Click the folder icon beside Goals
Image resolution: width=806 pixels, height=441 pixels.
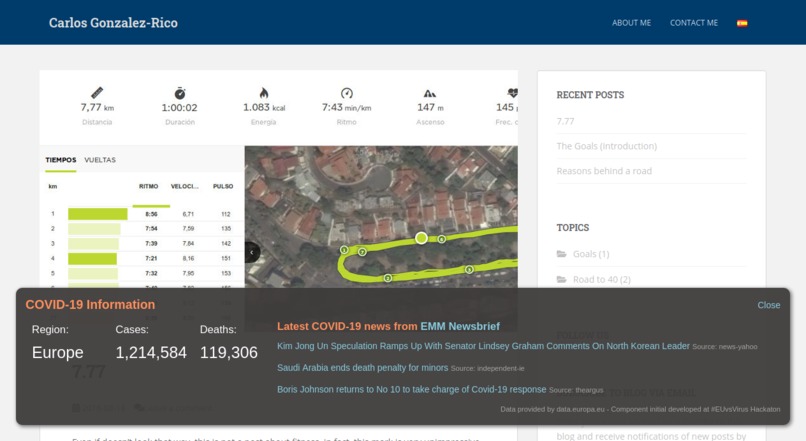[x=561, y=254]
